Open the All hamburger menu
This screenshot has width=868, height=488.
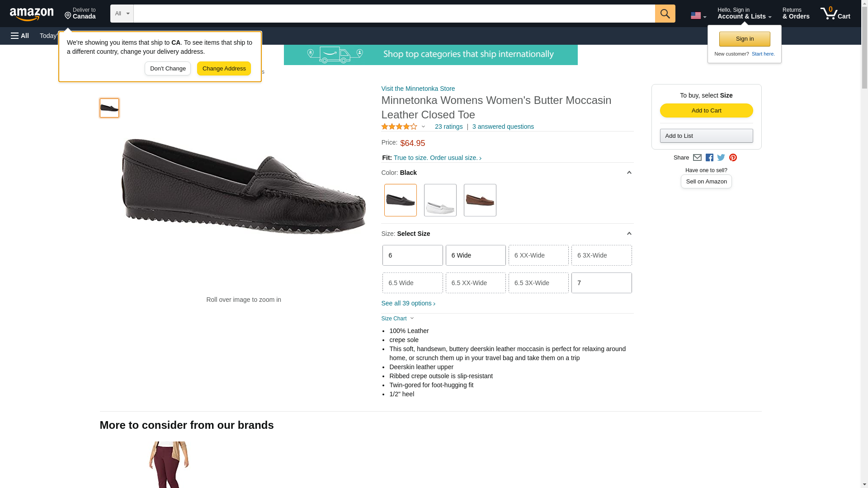[20, 36]
